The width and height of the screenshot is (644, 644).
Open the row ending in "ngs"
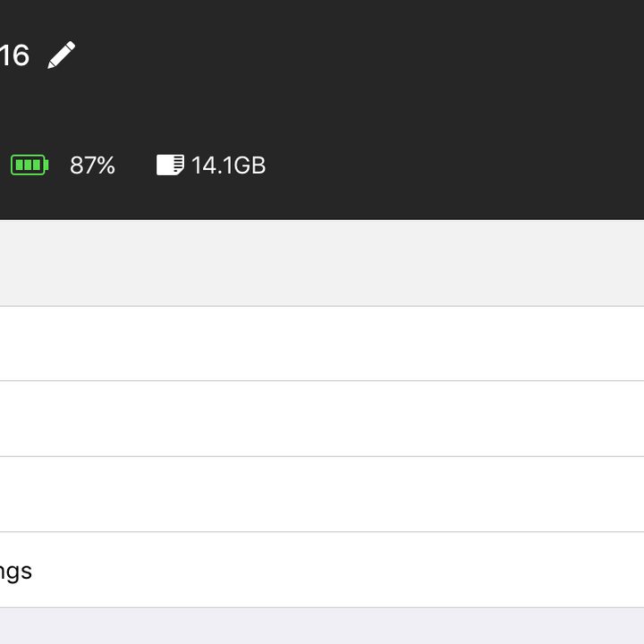pyautogui.click(x=322, y=570)
